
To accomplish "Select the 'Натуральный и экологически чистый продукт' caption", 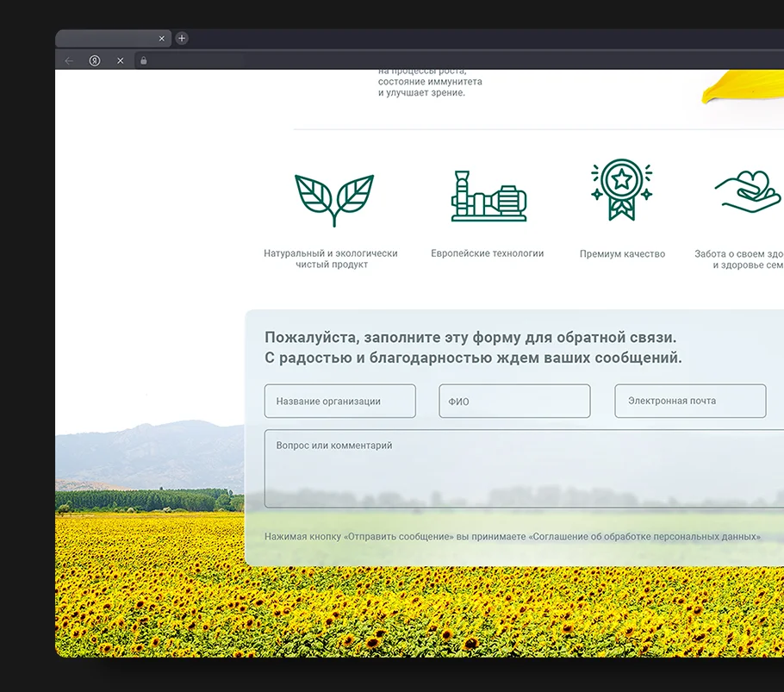I will 331,259.
